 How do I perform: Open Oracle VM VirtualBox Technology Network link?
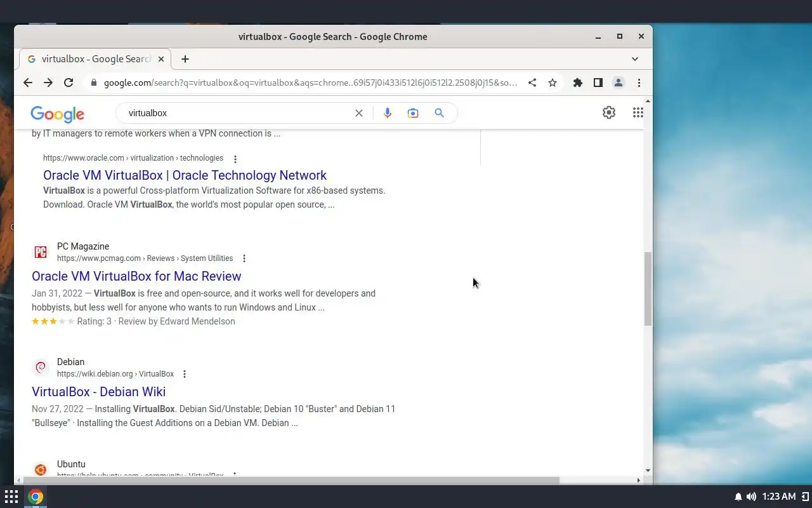[185, 175]
